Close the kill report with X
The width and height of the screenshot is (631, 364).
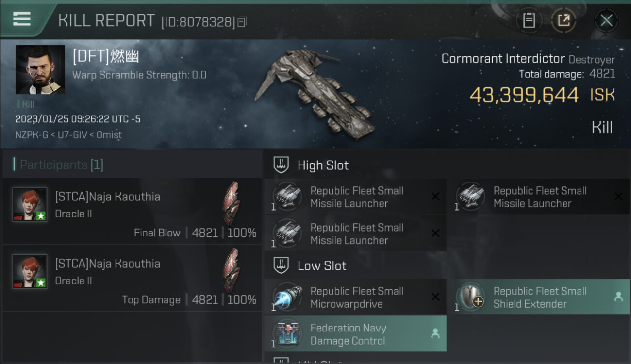606,20
